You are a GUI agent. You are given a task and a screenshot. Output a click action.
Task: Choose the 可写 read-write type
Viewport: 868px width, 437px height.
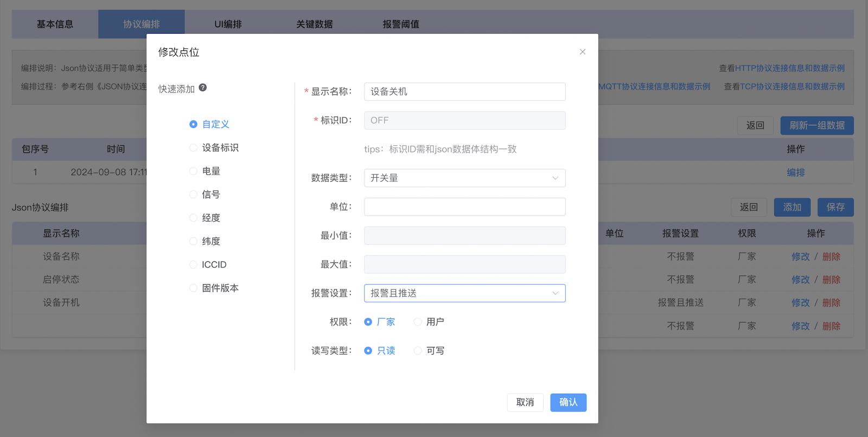tap(418, 351)
